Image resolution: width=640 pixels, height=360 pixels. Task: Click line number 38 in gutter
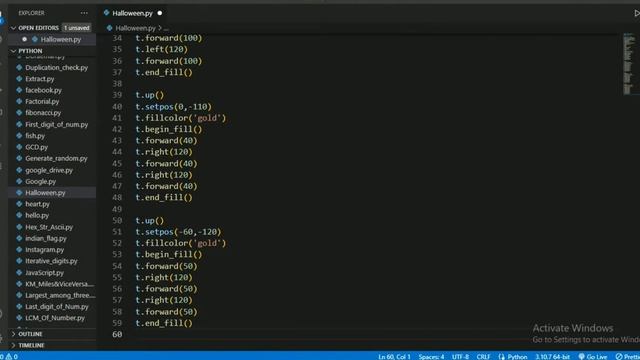pos(117,84)
